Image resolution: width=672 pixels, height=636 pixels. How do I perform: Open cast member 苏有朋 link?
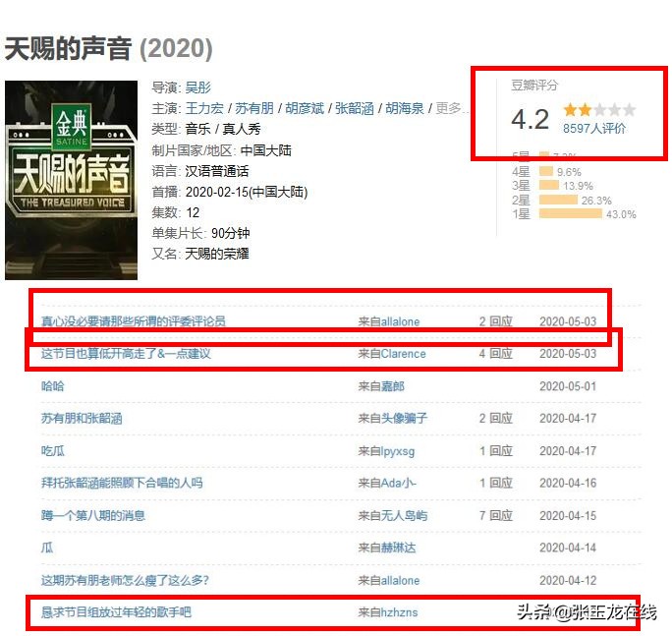(254, 108)
